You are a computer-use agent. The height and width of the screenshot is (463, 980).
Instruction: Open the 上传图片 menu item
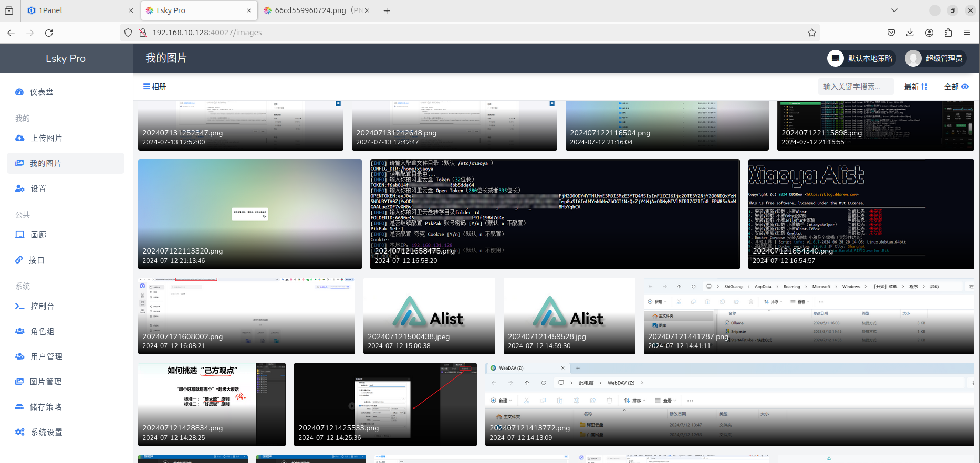tap(66, 138)
